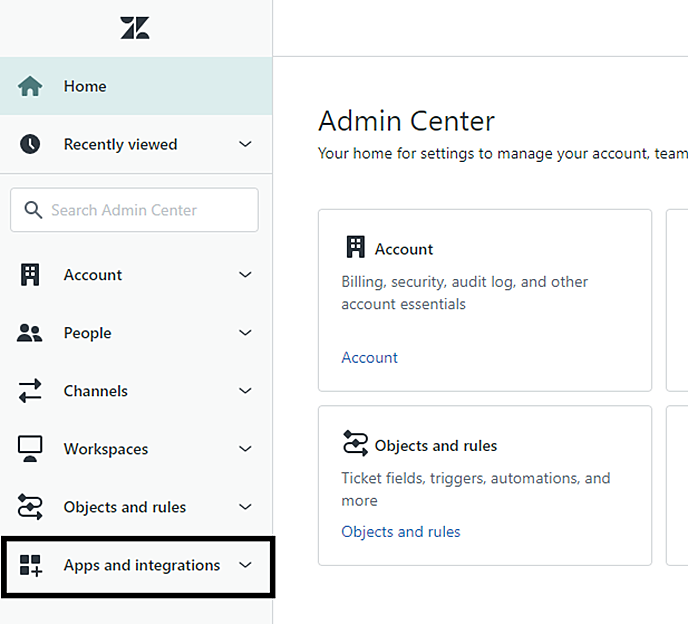Click the Channels arrows icon

point(30,391)
